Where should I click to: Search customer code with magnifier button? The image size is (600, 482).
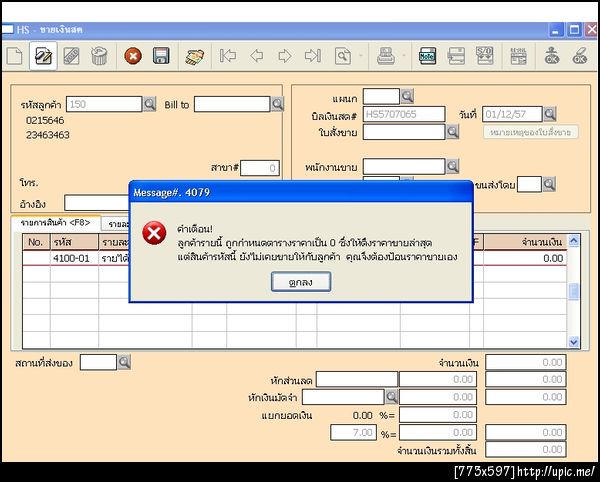tap(149, 104)
